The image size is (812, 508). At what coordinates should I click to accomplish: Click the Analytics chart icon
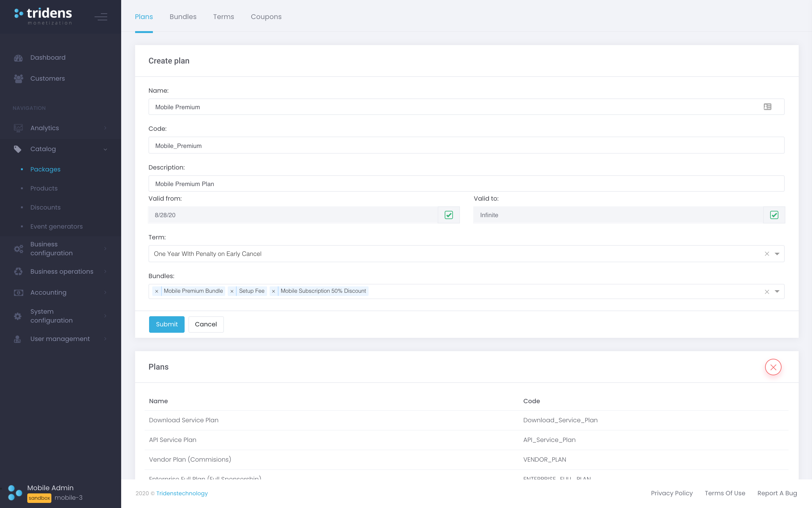[x=18, y=128]
